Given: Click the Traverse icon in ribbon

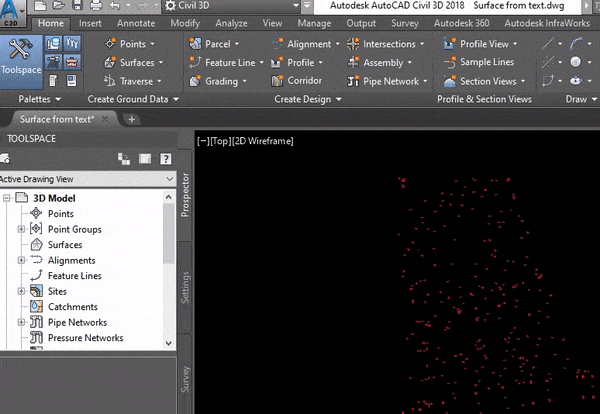Looking at the screenshot, I should (110, 81).
